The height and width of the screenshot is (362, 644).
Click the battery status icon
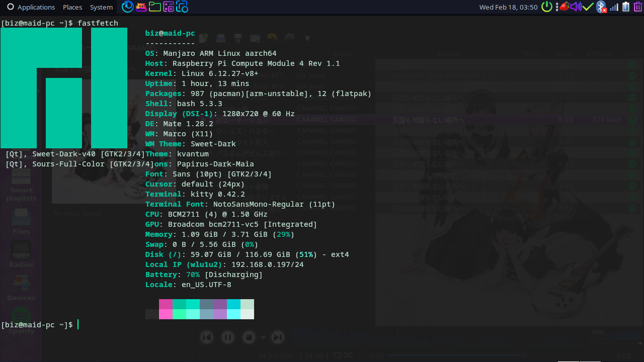(x=626, y=7)
